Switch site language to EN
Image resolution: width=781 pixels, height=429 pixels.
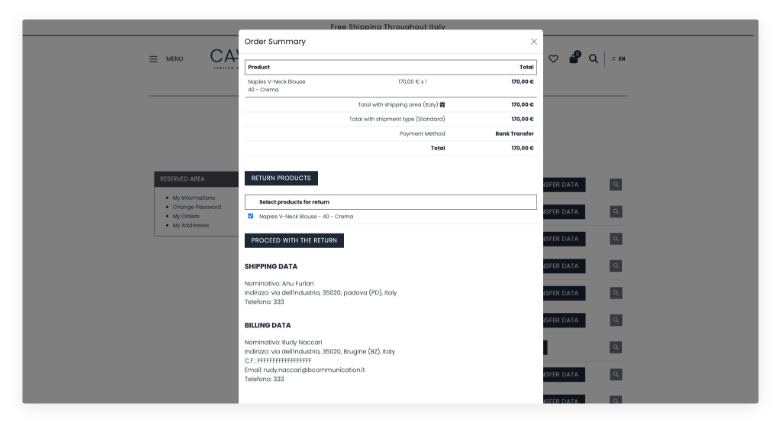pyautogui.click(x=622, y=59)
